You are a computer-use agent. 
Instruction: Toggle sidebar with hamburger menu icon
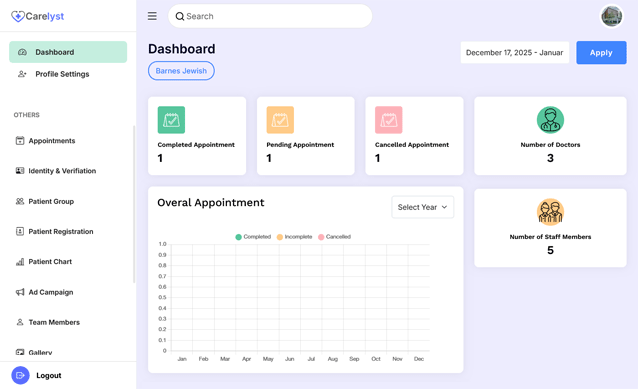click(152, 16)
